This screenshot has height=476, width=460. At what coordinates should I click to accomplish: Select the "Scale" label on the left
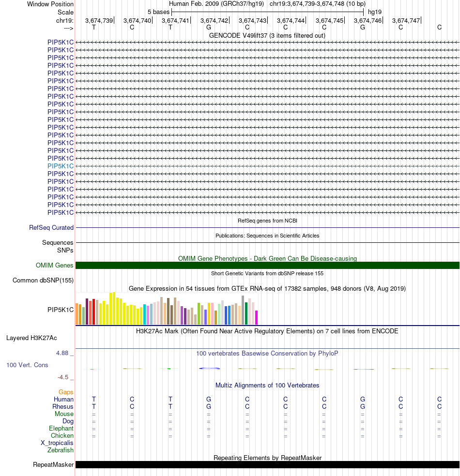tap(66, 12)
